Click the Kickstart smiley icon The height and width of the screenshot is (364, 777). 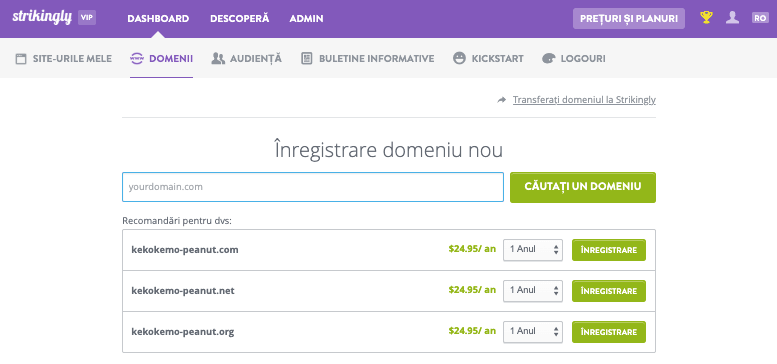[459, 58]
